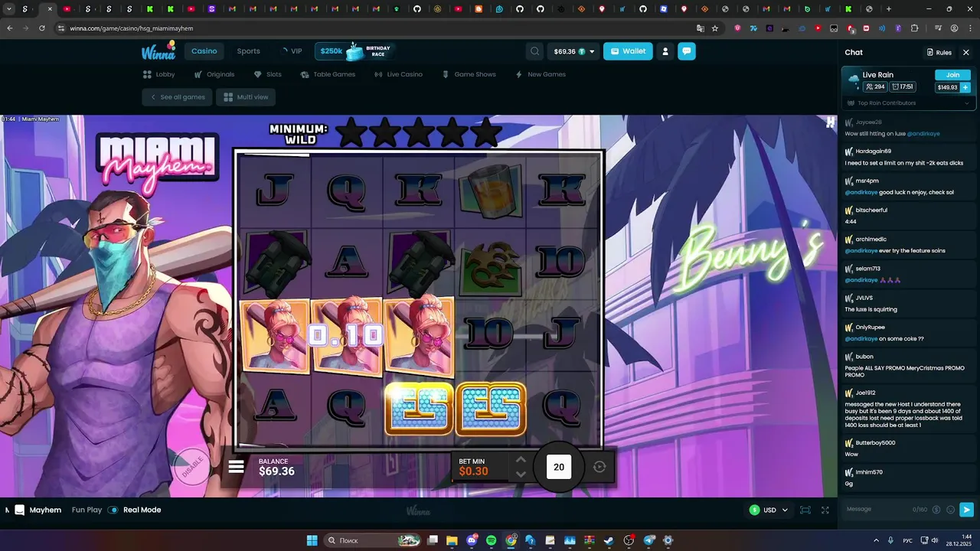Open the Chrome three-dot menu
The image size is (980, 551).
click(x=969, y=28)
